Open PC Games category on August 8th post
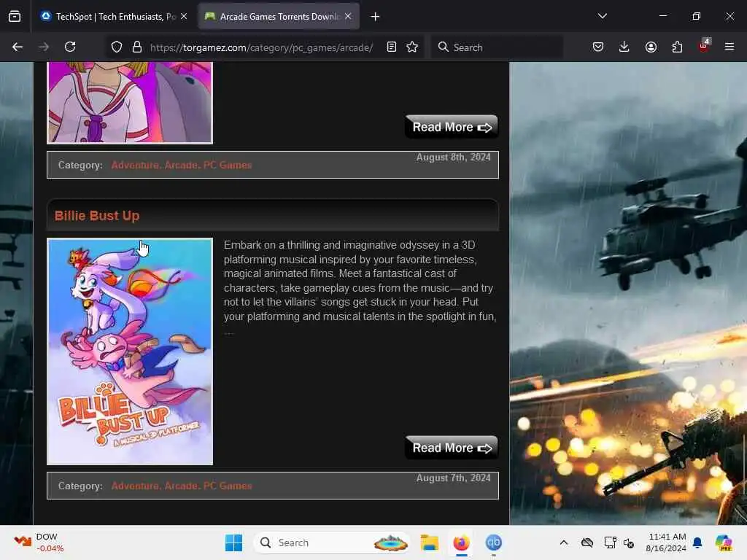 click(228, 166)
